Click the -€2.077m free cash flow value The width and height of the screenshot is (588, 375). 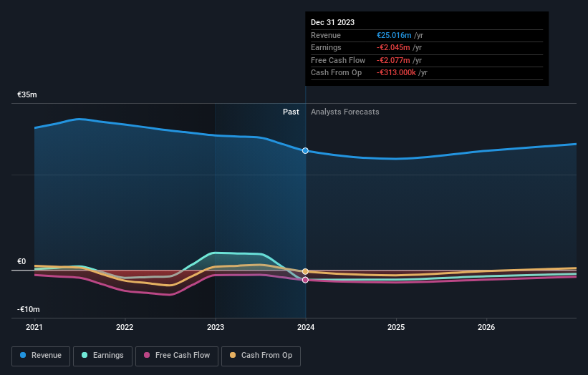click(393, 60)
